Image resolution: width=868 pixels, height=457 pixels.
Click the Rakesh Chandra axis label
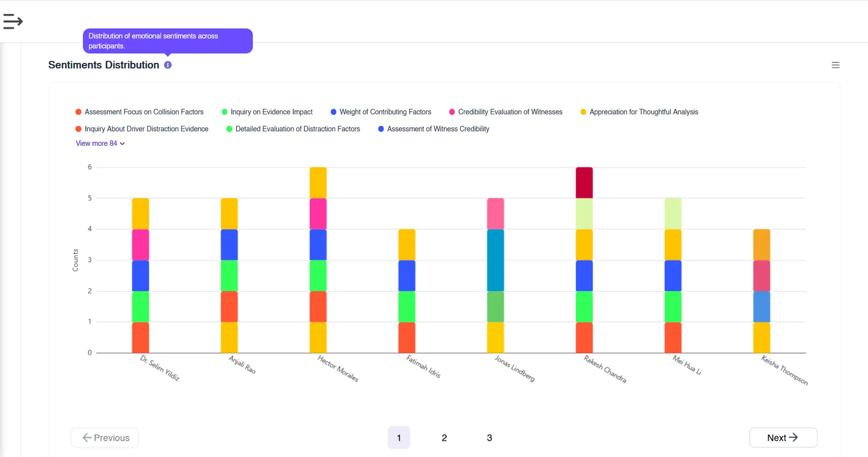(x=605, y=369)
